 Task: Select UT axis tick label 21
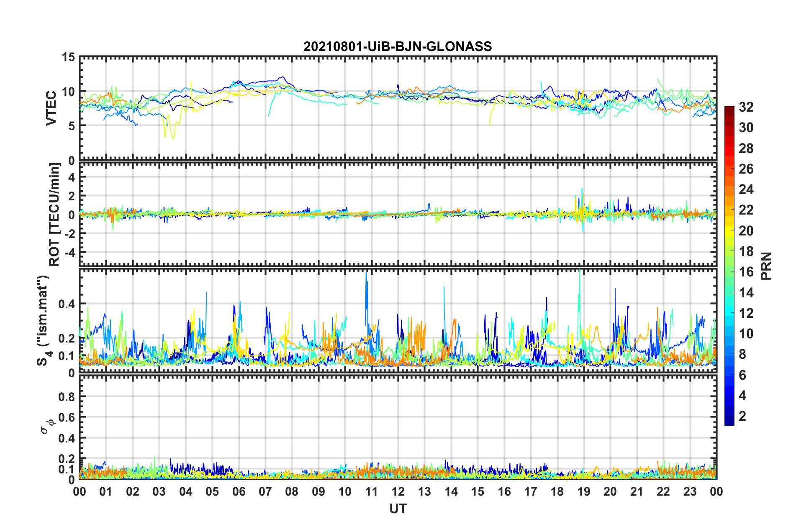(x=637, y=491)
